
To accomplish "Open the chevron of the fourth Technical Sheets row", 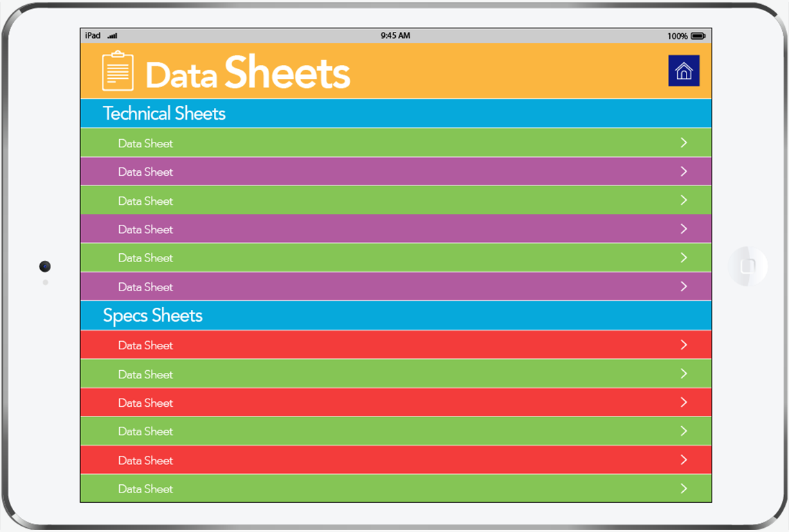I will 684,229.
